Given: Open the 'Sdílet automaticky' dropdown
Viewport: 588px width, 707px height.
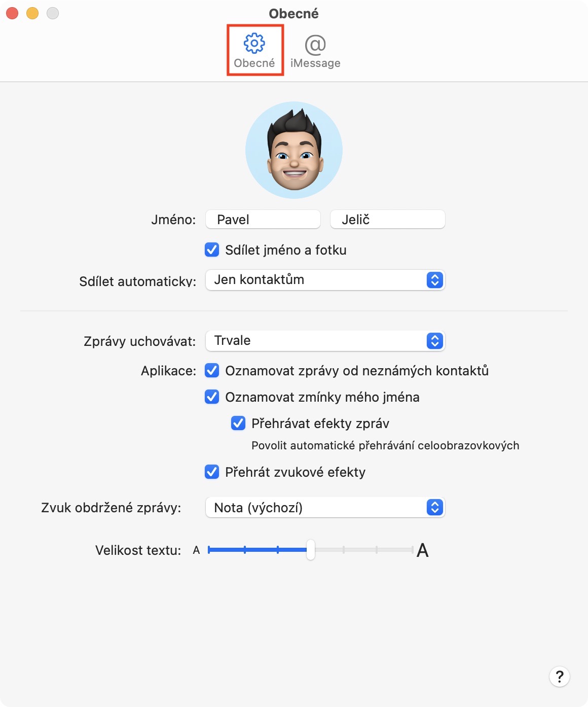Looking at the screenshot, I should click(325, 280).
